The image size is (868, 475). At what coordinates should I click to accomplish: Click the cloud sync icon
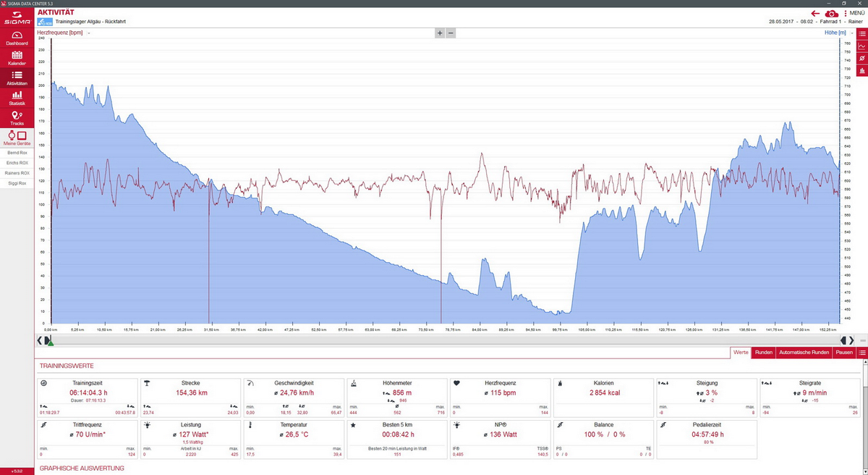[832, 13]
